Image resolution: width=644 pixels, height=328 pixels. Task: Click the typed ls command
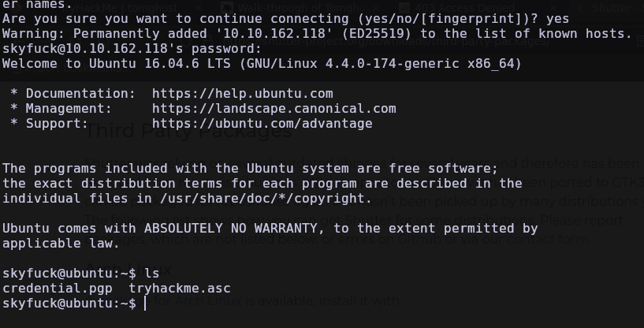pos(151,274)
